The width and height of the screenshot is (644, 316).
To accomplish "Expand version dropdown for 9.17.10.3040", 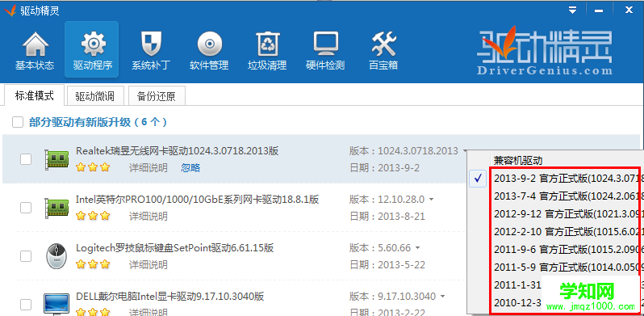I will click(442, 297).
